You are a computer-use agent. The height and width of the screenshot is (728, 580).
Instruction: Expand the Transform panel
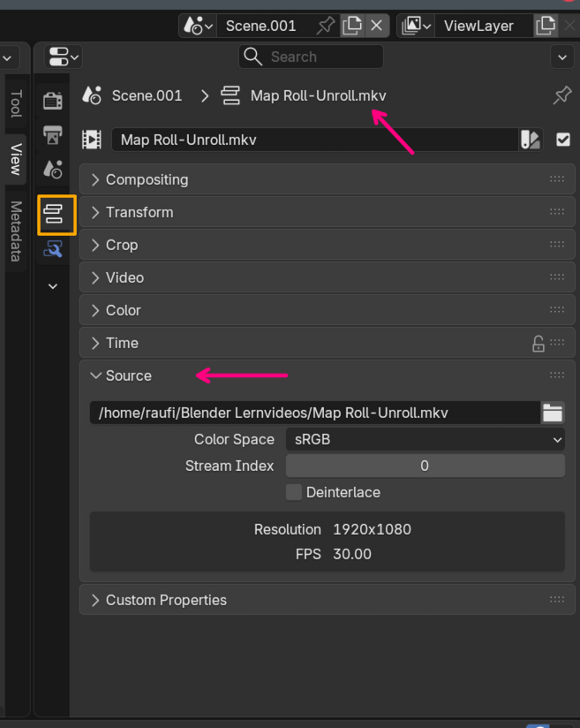(139, 212)
